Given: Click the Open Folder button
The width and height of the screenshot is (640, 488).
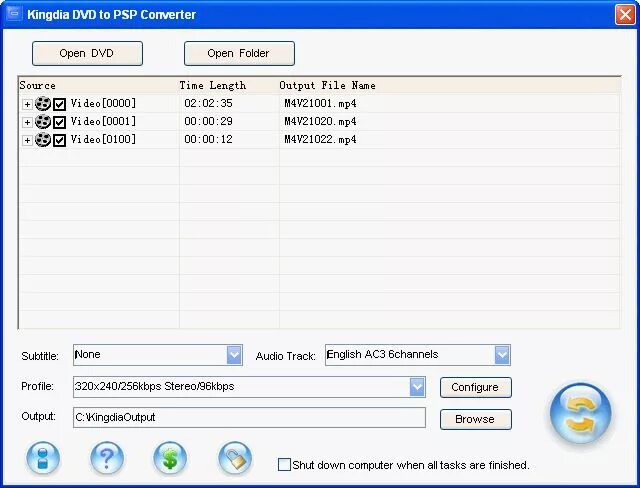Looking at the screenshot, I should pyautogui.click(x=239, y=53).
